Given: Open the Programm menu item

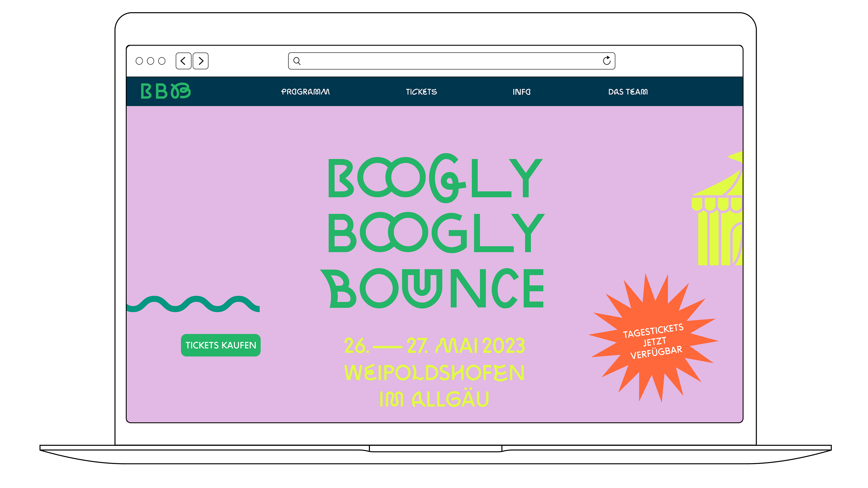Looking at the screenshot, I should click(305, 92).
